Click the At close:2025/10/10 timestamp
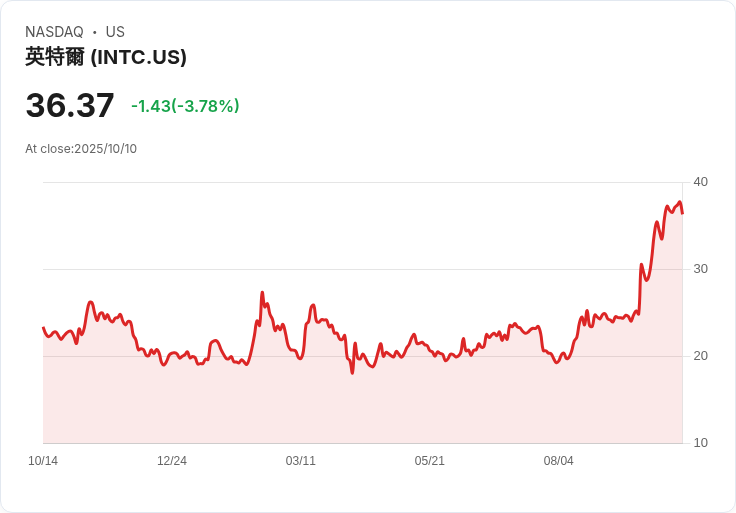This screenshot has height=513, width=736. coord(81,149)
